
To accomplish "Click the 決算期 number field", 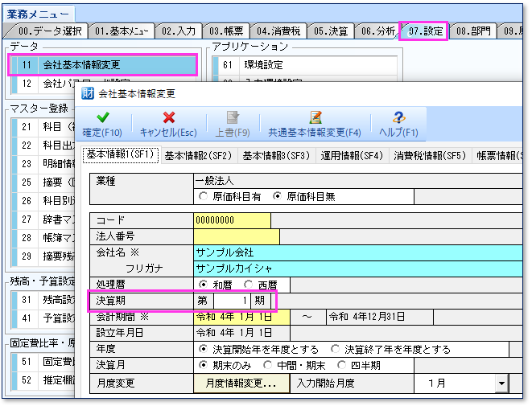I will point(235,301).
